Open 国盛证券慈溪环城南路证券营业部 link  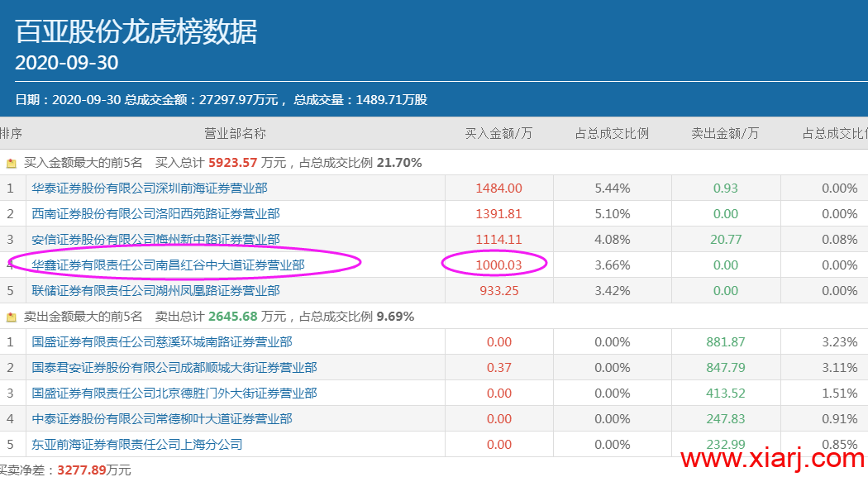click(162, 342)
